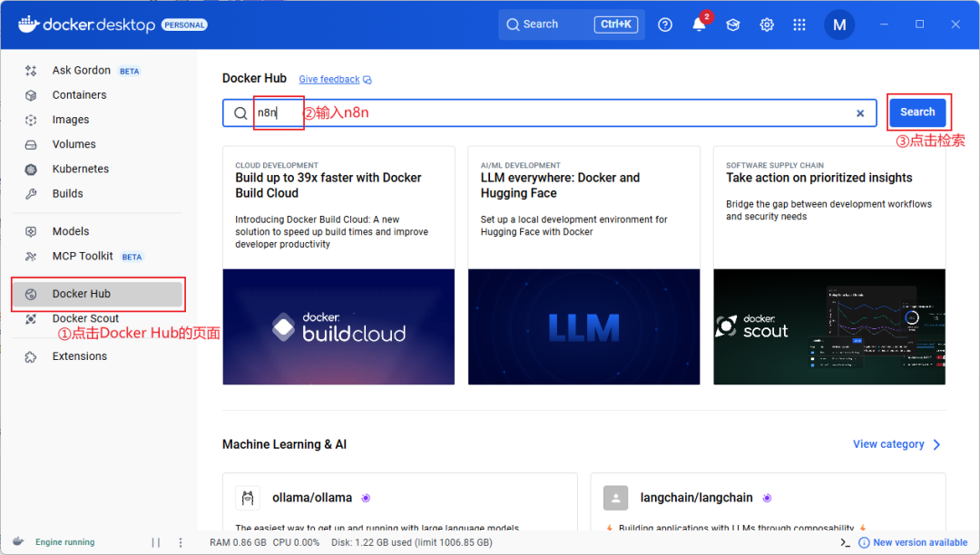Click View category link
Screen dimensions: 980x555
(888, 443)
